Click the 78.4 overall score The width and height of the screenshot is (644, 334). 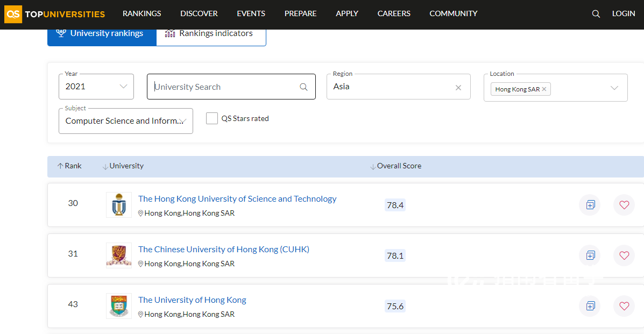click(x=395, y=205)
